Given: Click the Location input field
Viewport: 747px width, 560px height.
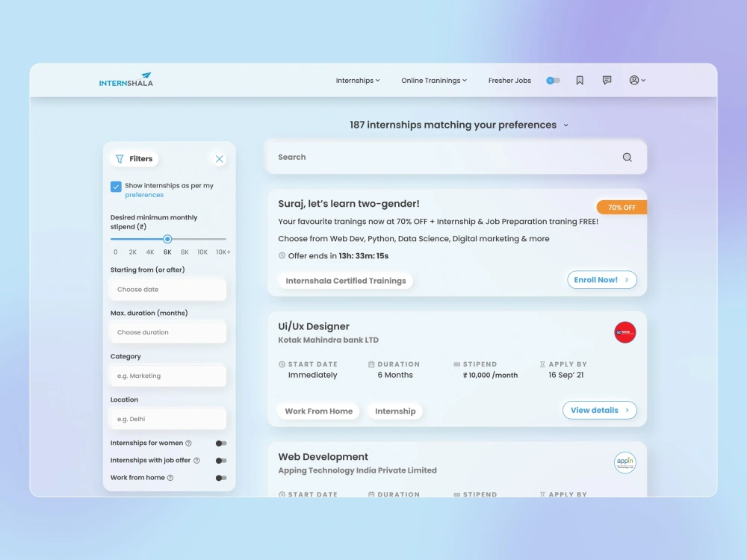Looking at the screenshot, I should tap(168, 419).
